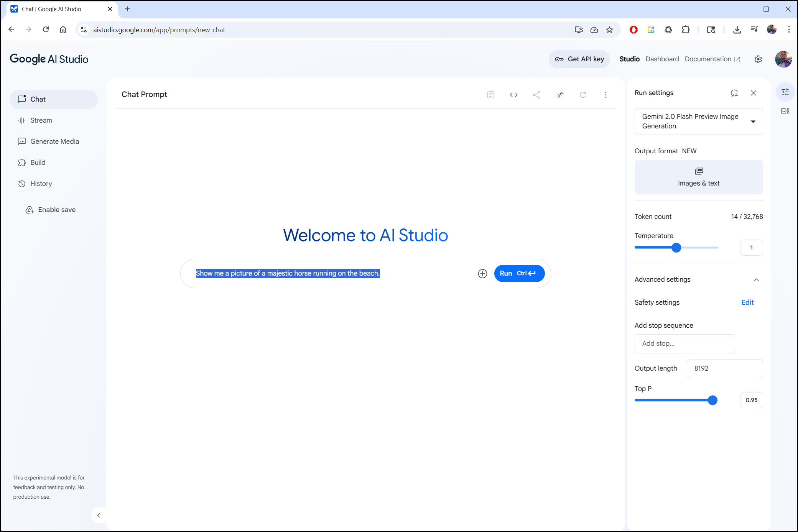Screen dimensions: 798x532
Task: Click reset run settings icon
Action: coord(734,93)
